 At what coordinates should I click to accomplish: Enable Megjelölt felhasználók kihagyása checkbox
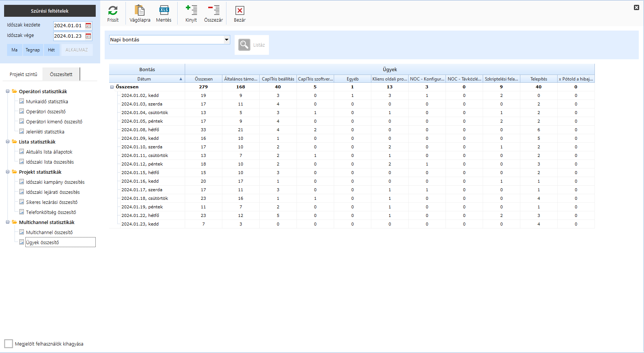9,344
